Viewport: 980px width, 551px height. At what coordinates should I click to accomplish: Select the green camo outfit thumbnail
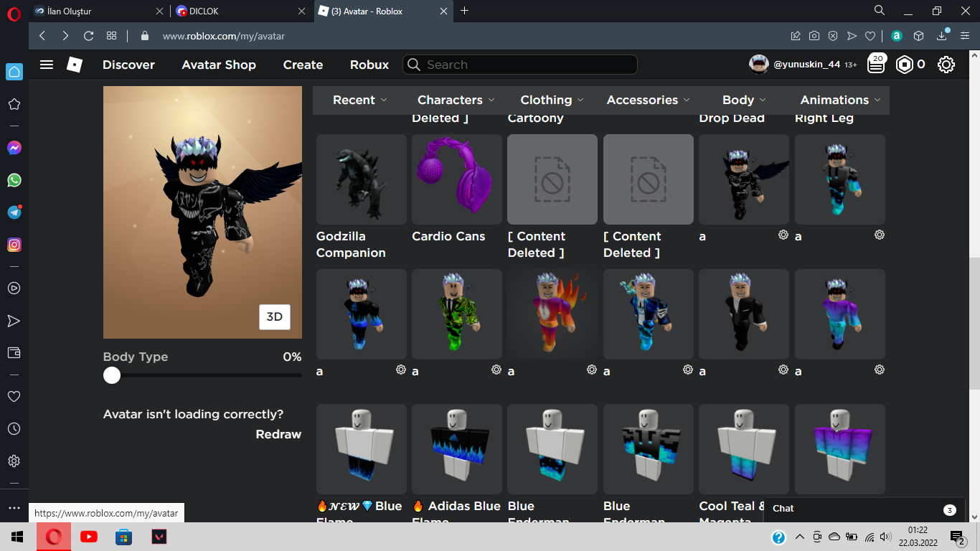457,314
